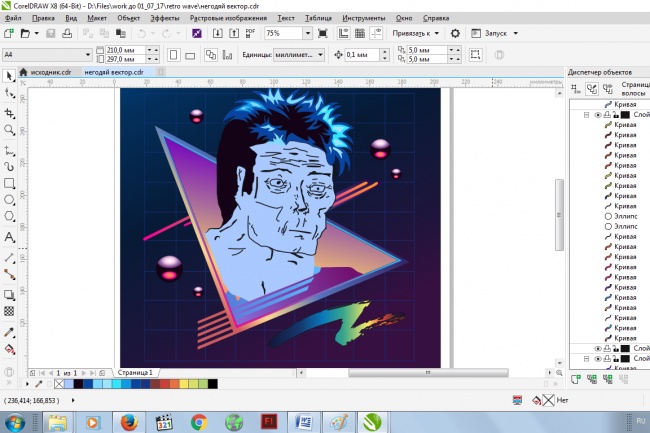Click the New Layer icon in Object Manager
Viewport: 650px width, 433px height.
tap(575, 379)
